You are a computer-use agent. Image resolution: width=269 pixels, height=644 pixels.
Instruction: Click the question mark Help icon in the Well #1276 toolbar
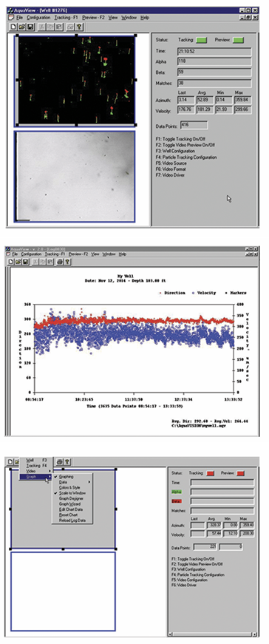[x=80, y=27]
